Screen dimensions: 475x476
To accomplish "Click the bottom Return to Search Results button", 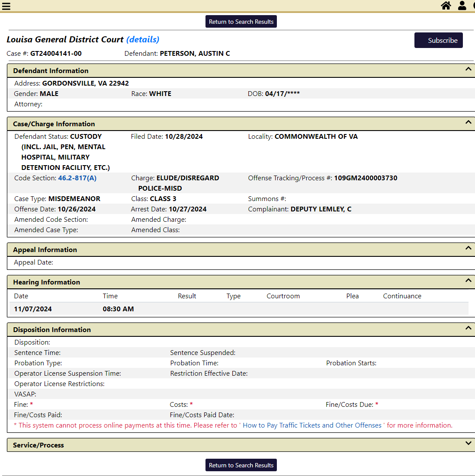I will click(241, 465).
